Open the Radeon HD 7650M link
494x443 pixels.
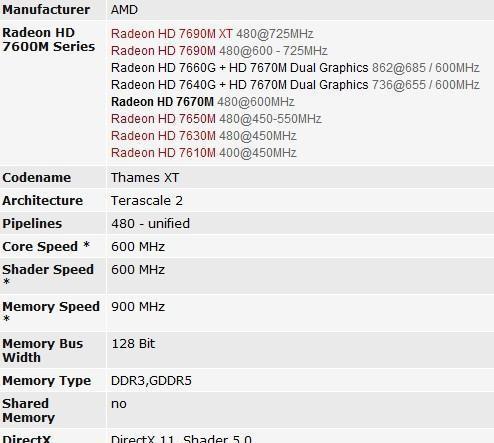pos(163,119)
